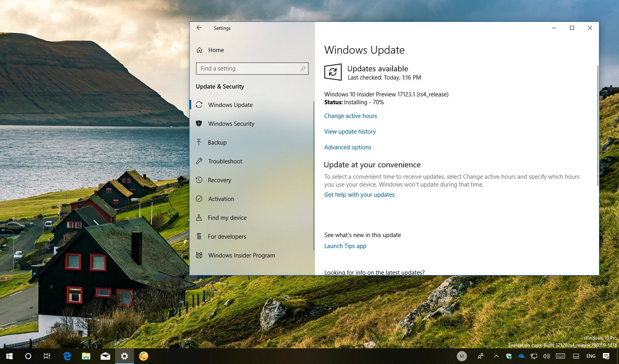The height and width of the screenshot is (364, 619).
Task: Click the Windows 10 Insider Preview 17123.1 text
Action: point(386,94)
